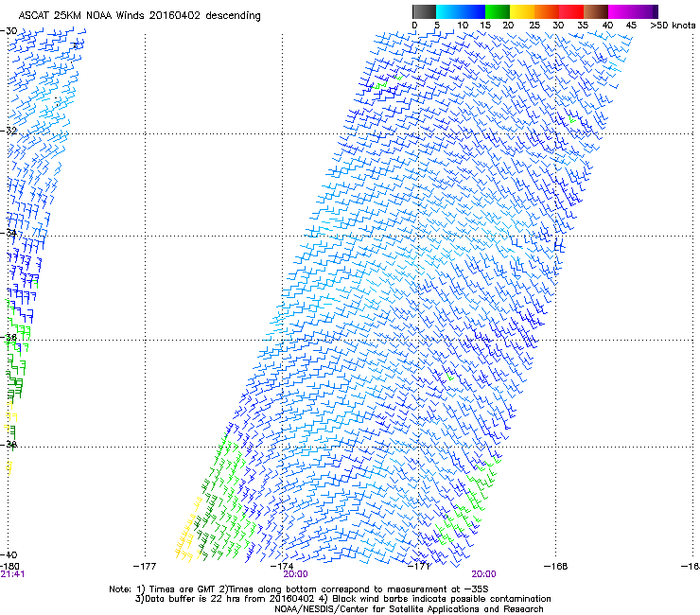Click the -177 longitude label
This screenshot has width=700, height=615.
click(145, 566)
